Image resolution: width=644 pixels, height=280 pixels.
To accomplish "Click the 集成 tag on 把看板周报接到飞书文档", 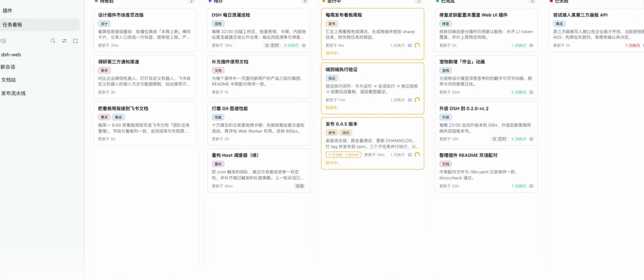I will pos(118,117).
